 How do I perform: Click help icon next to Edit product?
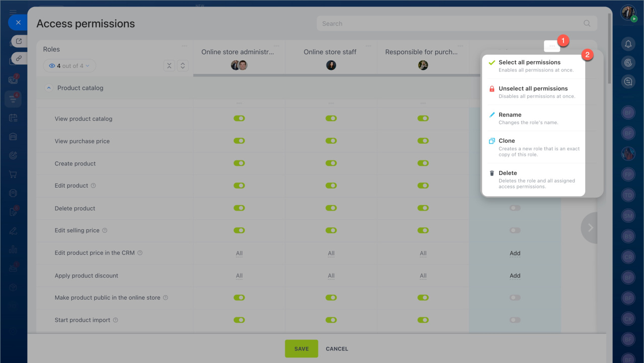(94, 186)
